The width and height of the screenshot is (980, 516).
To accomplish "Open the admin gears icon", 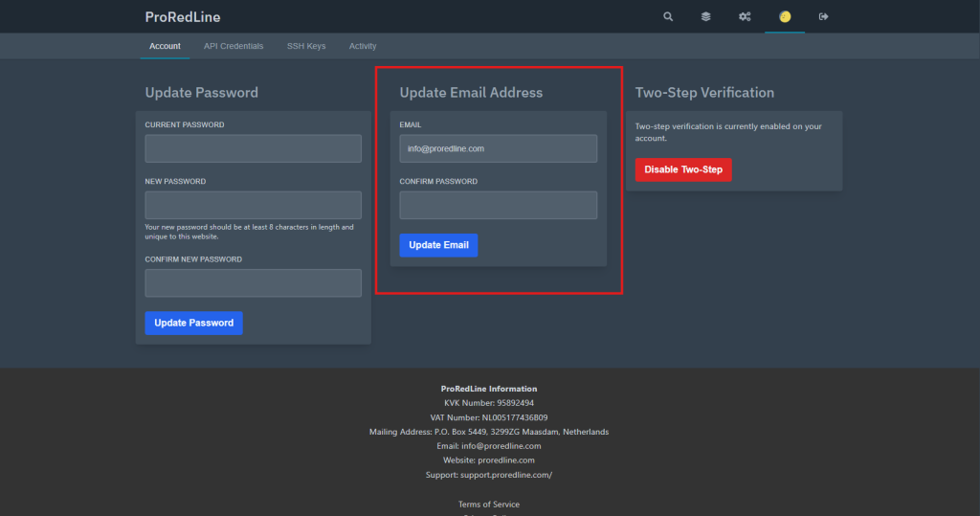I will (x=745, y=17).
